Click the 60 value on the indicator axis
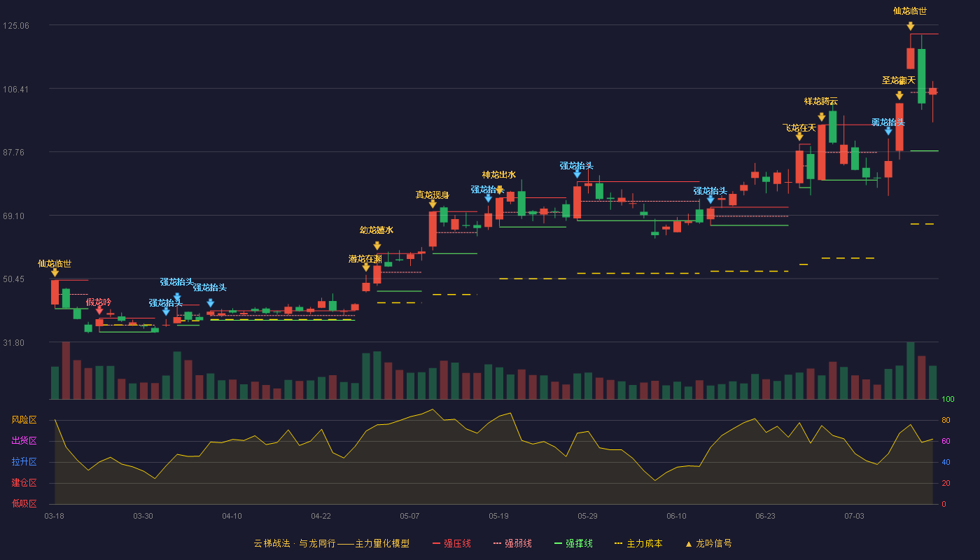The height and width of the screenshot is (560, 980). coord(946,441)
